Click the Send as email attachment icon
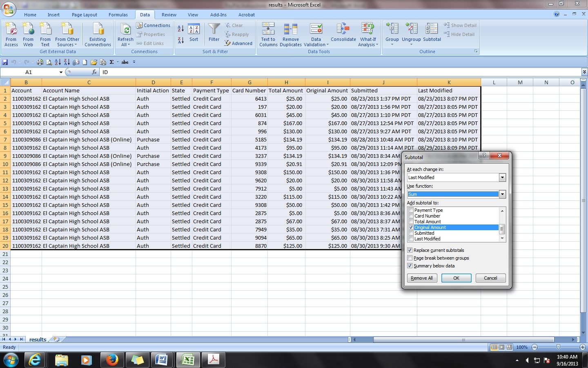 tap(76, 62)
